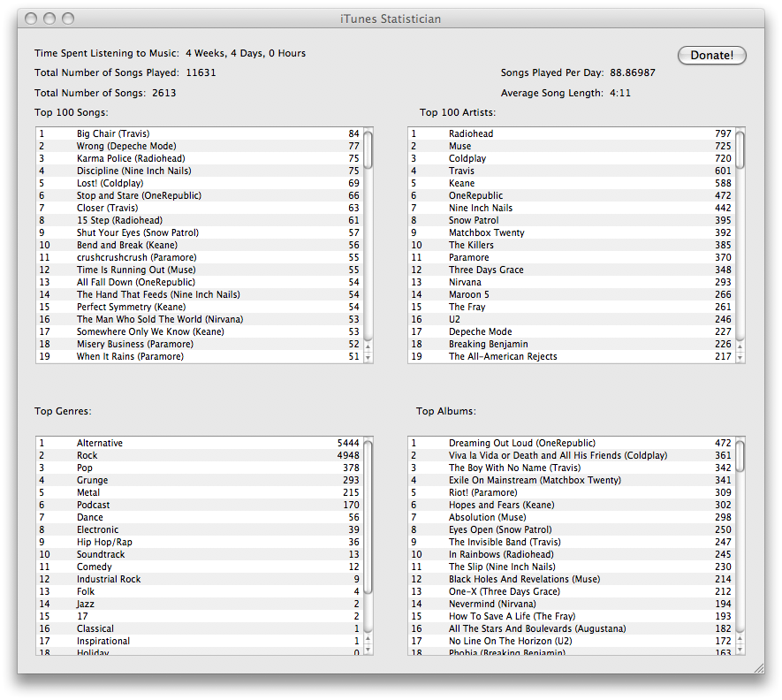
Task: Select the album row Dreaming Out Loud (OneRepublic)
Action: point(572,443)
